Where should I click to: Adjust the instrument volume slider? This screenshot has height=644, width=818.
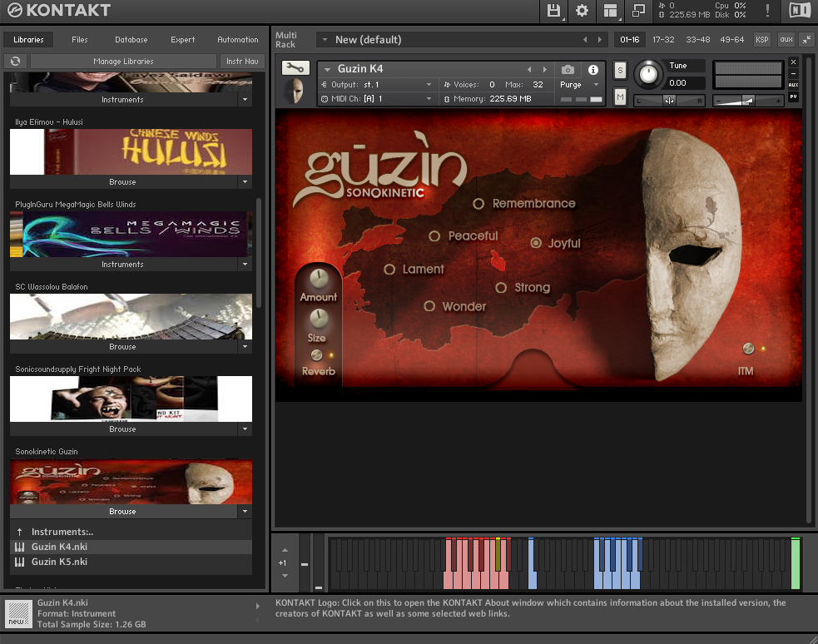click(748, 101)
